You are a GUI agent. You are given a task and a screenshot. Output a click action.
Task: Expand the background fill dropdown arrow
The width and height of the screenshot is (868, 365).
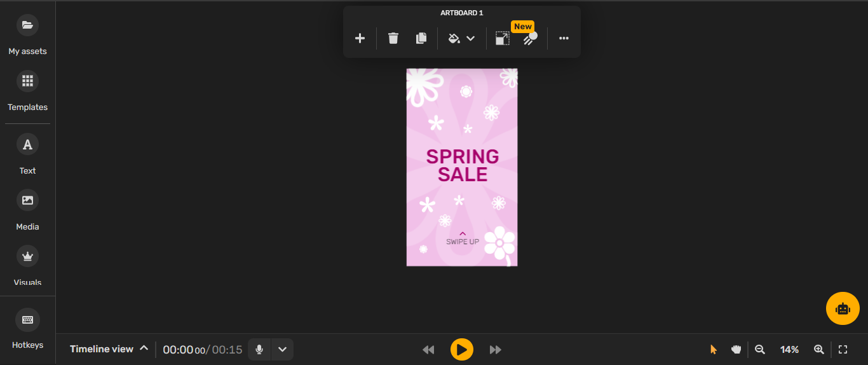click(471, 38)
